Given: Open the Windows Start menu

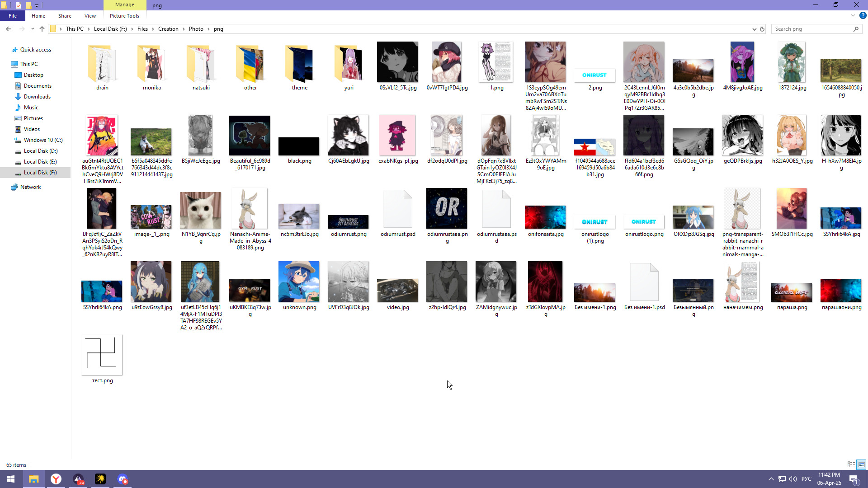Looking at the screenshot, I should coord(11,479).
